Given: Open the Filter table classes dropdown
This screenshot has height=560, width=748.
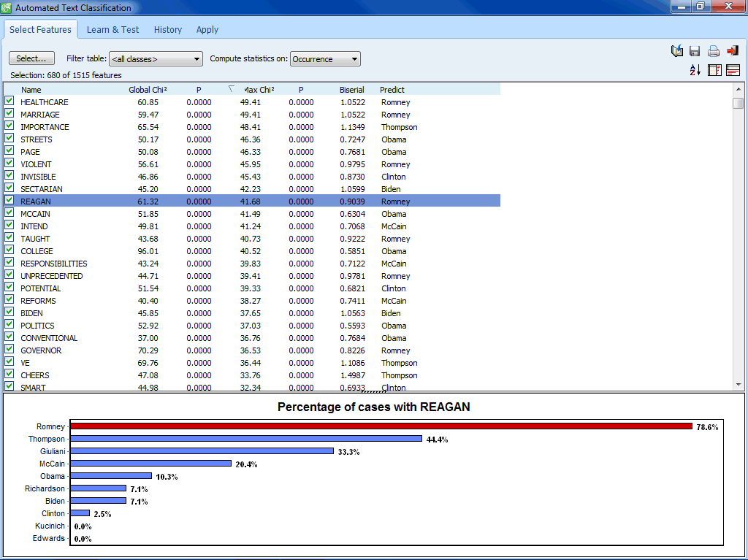Looking at the screenshot, I should tap(156, 59).
